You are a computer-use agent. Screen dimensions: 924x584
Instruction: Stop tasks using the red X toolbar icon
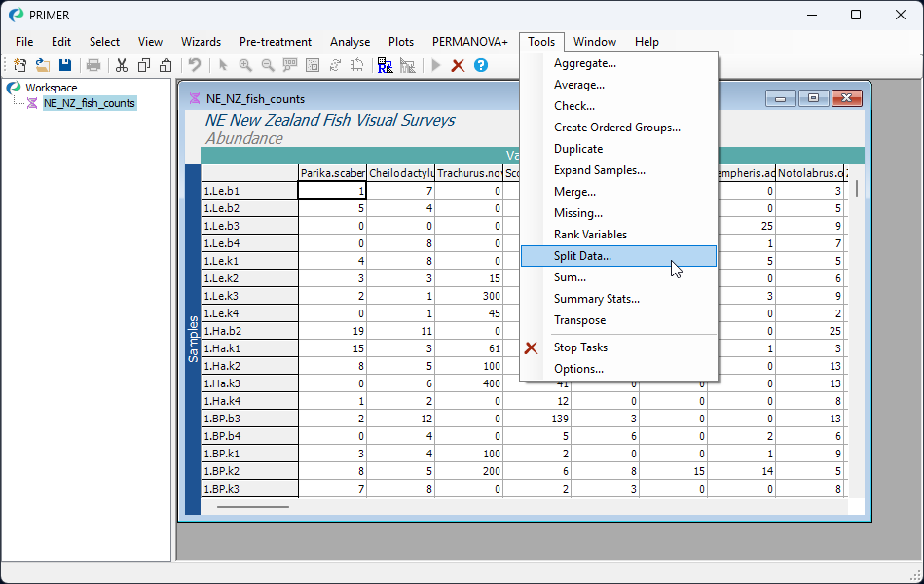point(457,65)
